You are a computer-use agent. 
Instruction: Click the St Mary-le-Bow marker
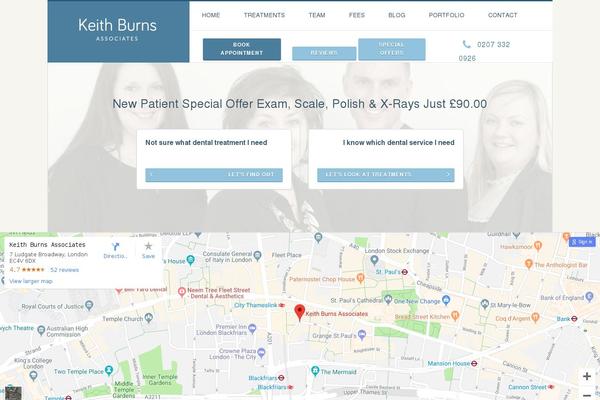[x=485, y=304]
